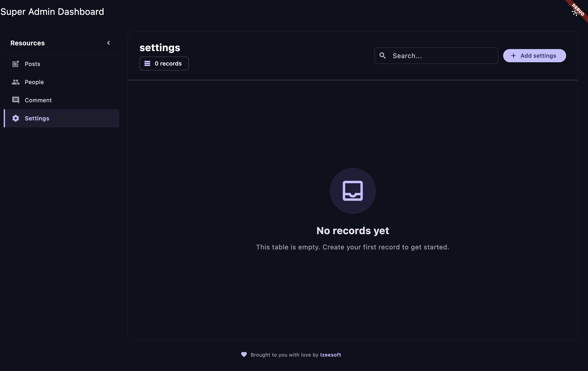The height and width of the screenshot is (371, 588).
Task: Click the People group icon
Action: click(x=16, y=82)
